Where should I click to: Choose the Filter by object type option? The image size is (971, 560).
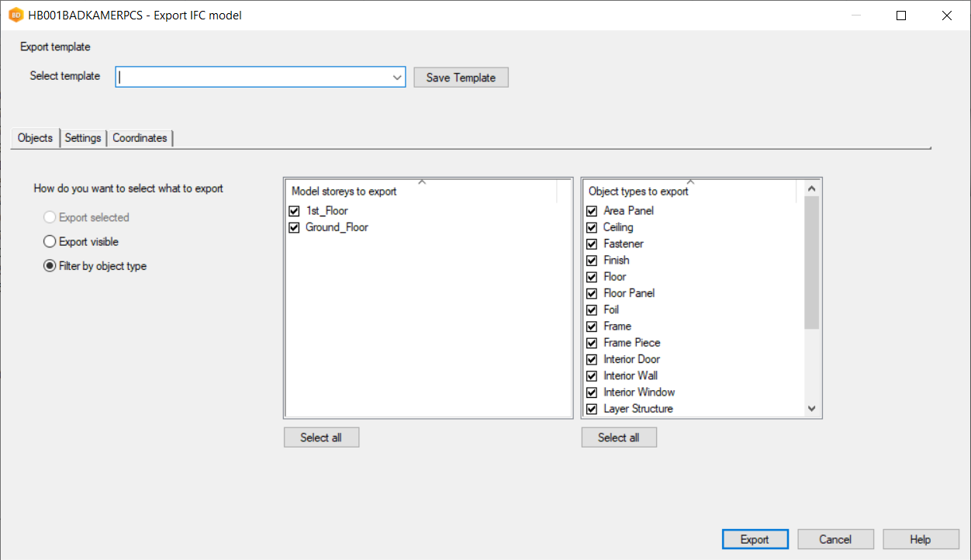(x=50, y=266)
